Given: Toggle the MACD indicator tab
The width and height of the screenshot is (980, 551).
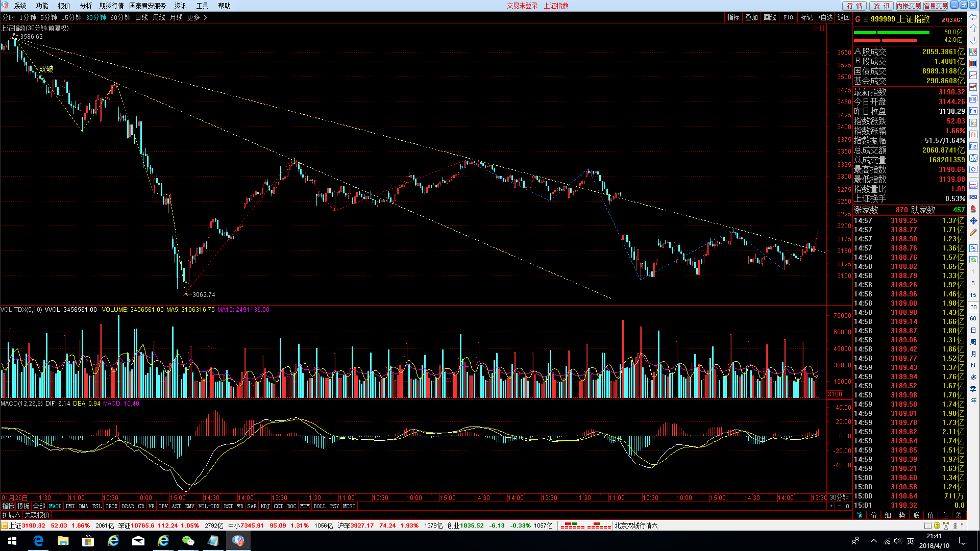Looking at the screenshot, I should click(55, 506).
